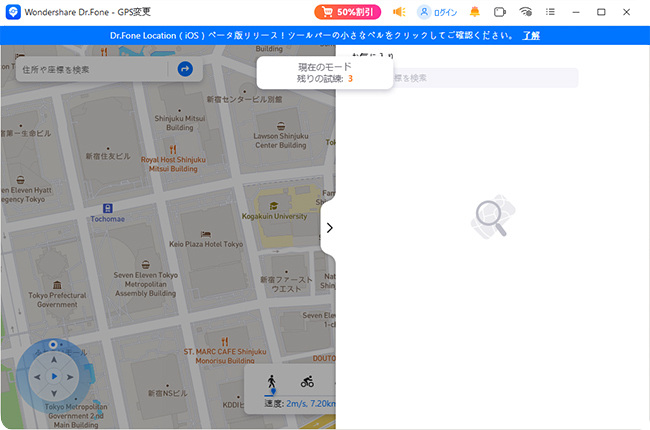Open the notification bell icon

tap(474, 12)
